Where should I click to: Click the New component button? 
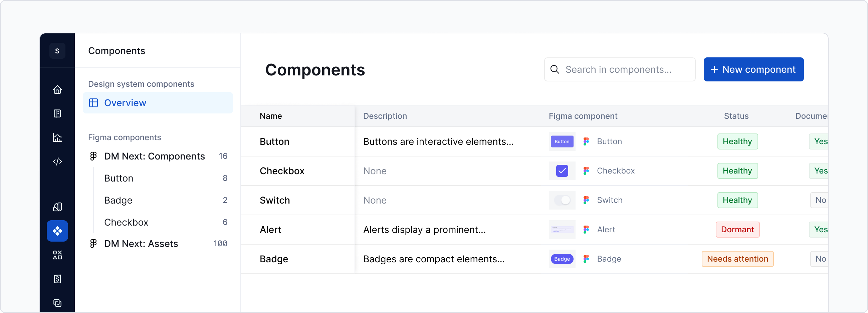coord(754,69)
